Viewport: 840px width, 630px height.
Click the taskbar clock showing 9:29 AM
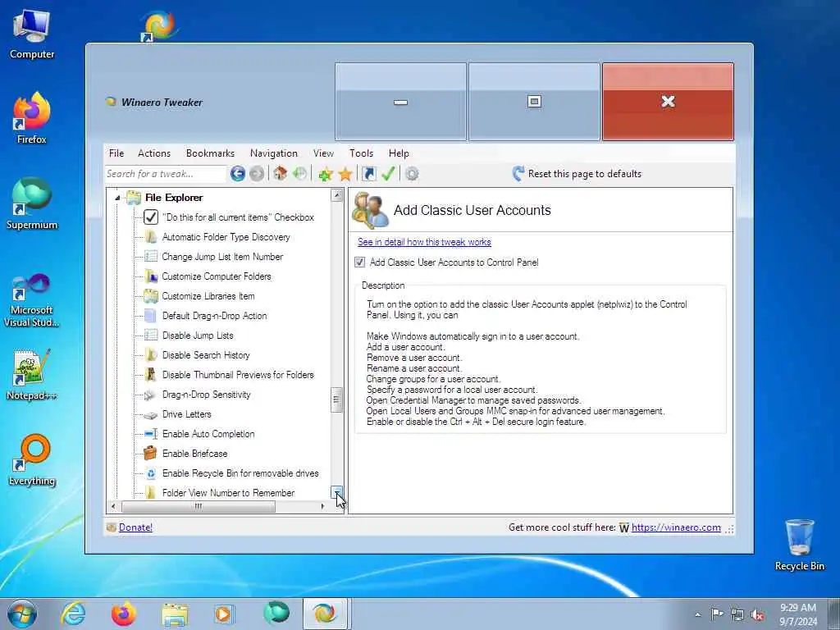(798, 614)
